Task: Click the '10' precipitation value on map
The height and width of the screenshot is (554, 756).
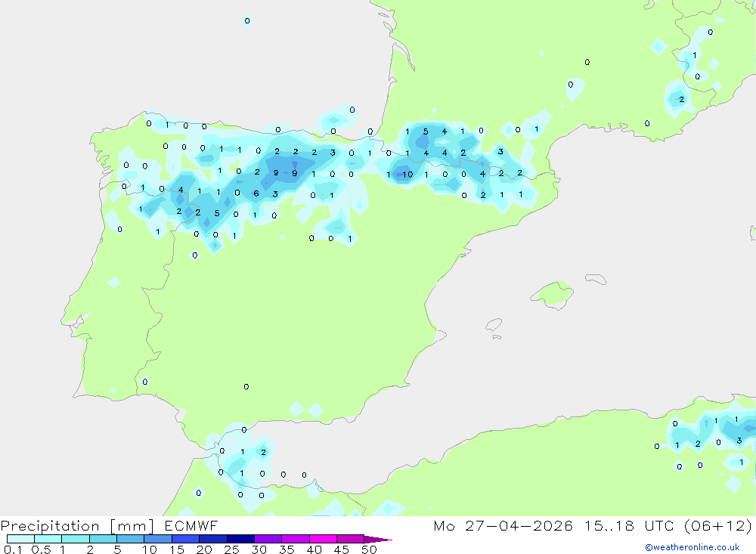Action: click(407, 175)
